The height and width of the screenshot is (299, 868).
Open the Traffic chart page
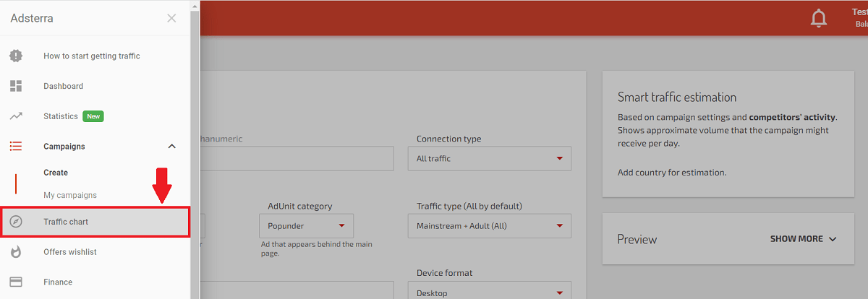95,222
